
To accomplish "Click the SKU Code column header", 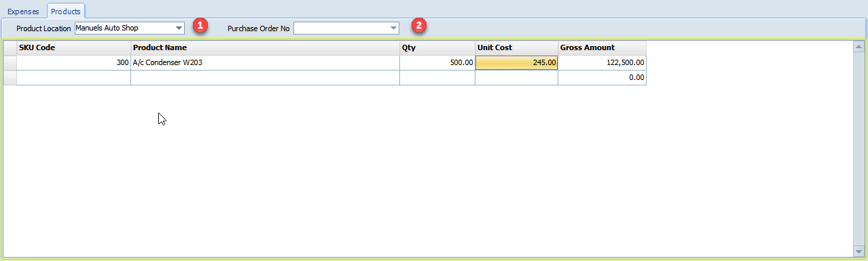I will click(73, 47).
